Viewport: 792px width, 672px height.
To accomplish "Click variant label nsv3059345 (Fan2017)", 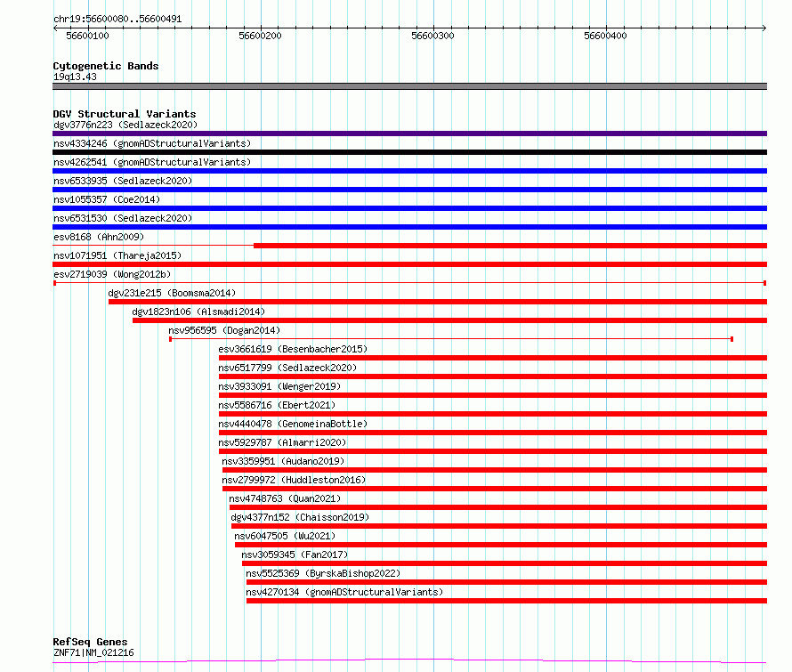I will (x=295, y=555).
